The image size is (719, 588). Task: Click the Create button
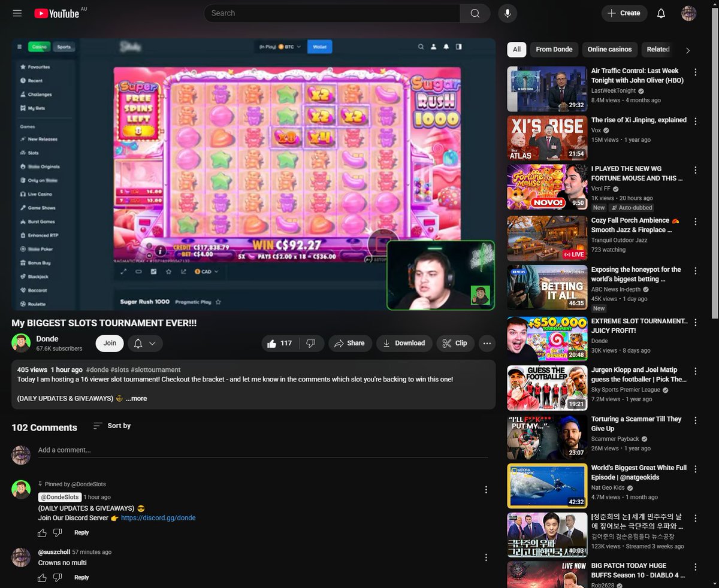[x=624, y=13]
